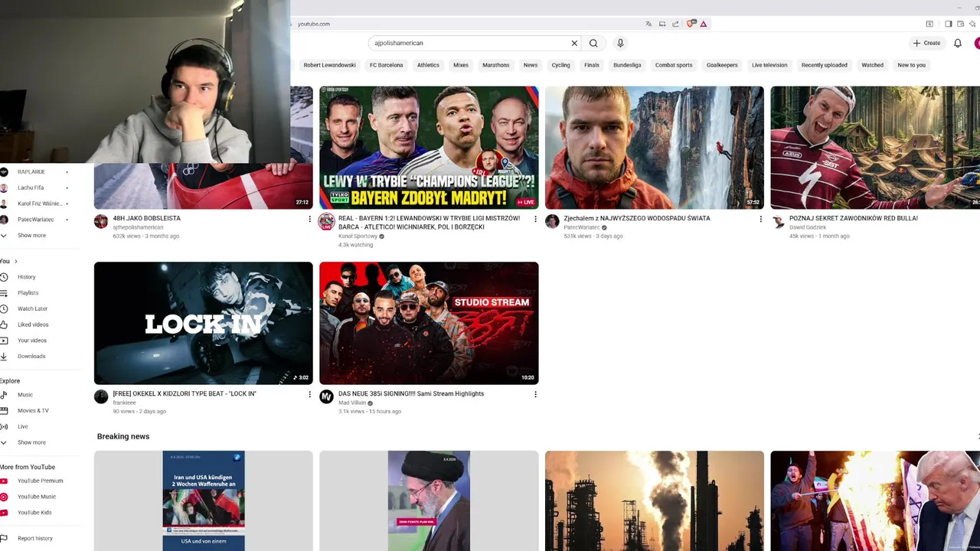980x551 pixels.
Task: Click the share icon in the address bar
Action: click(675, 24)
